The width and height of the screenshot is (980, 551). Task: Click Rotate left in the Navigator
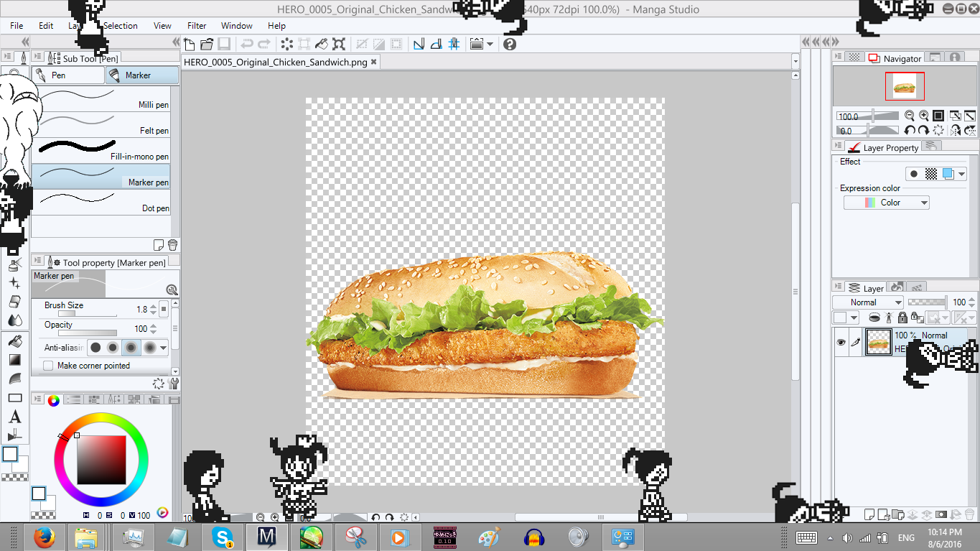pos(910,131)
